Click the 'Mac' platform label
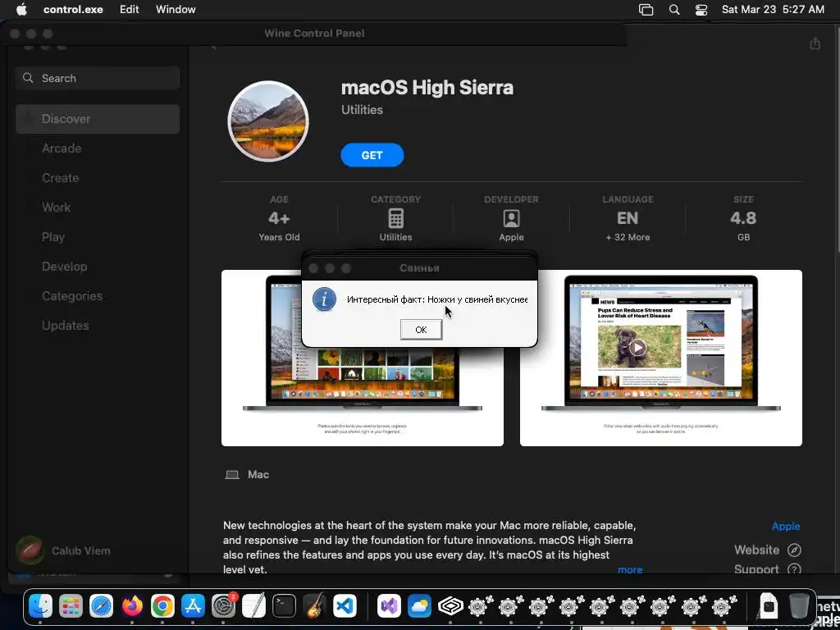 tap(258, 475)
